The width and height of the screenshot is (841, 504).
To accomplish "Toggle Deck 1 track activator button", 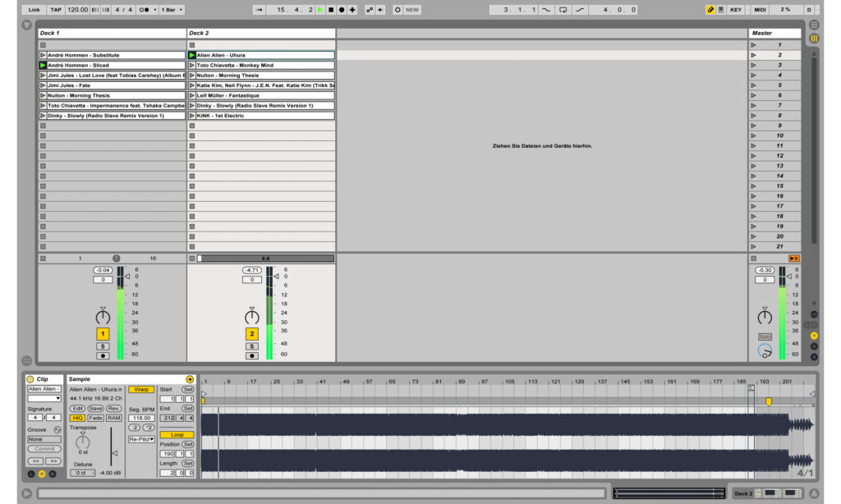I will pos(103,334).
